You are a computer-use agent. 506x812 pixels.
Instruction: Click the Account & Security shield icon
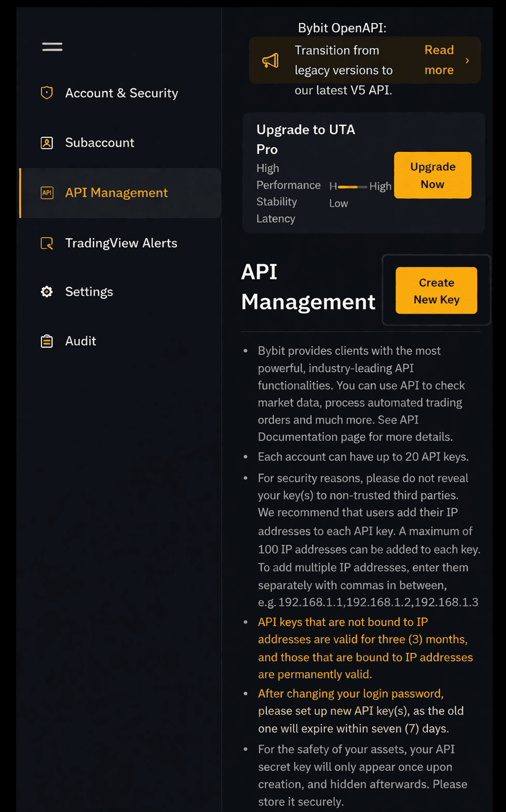click(x=47, y=93)
